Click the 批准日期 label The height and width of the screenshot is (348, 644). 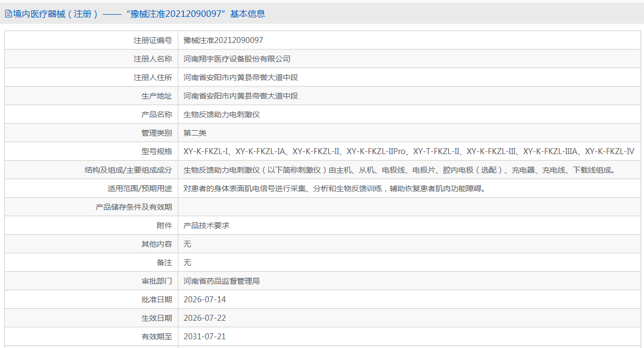click(157, 300)
